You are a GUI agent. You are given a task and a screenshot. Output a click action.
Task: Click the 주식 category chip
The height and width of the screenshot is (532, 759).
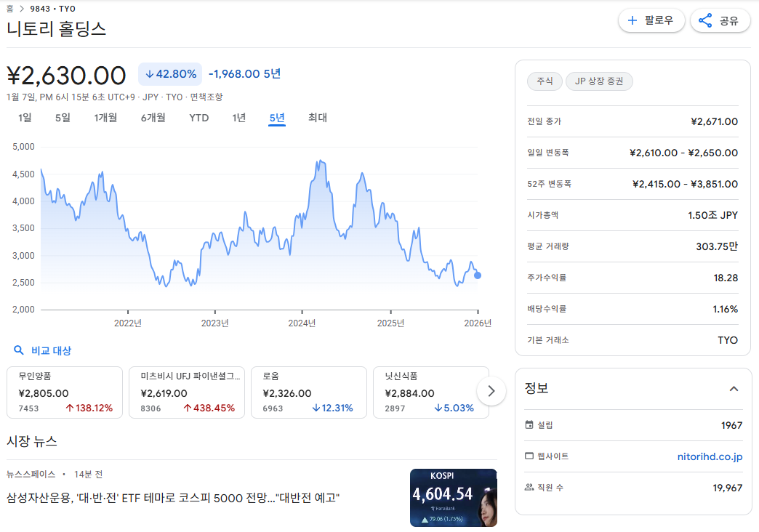tap(545, 81)
